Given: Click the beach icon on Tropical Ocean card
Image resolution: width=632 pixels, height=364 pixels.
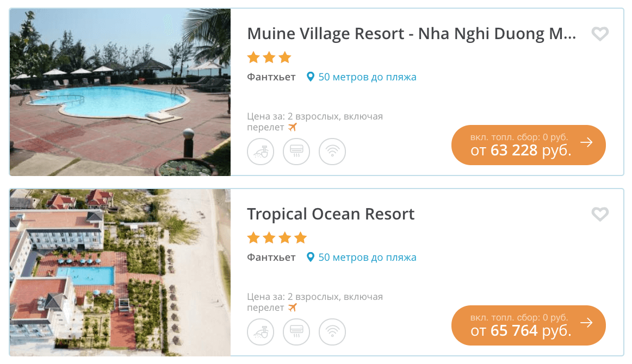Looking at the screenshot, I should 261,331.
